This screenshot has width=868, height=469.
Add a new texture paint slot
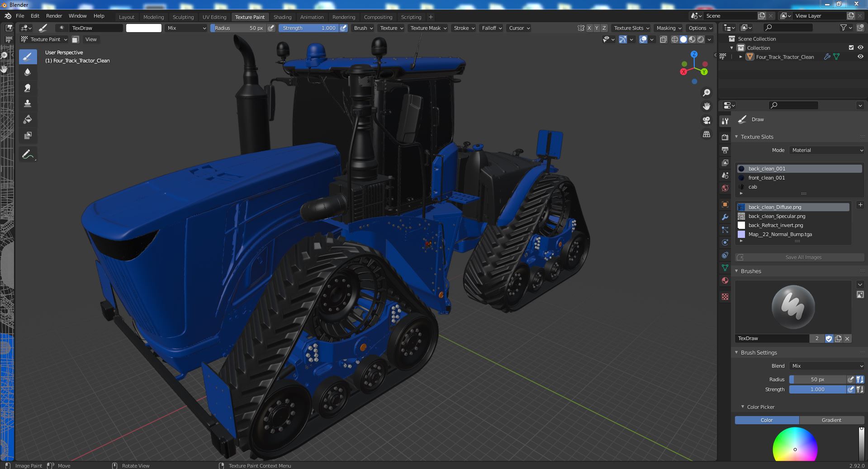coord(860,205)
